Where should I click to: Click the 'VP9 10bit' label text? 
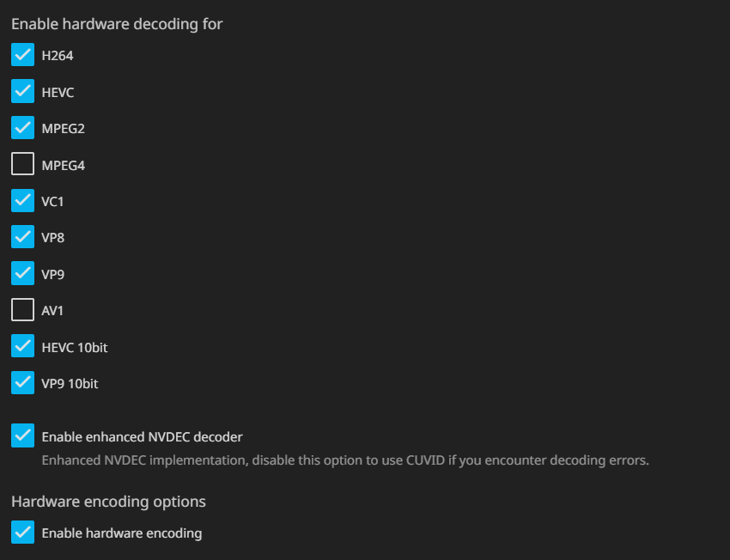point(70,384)
